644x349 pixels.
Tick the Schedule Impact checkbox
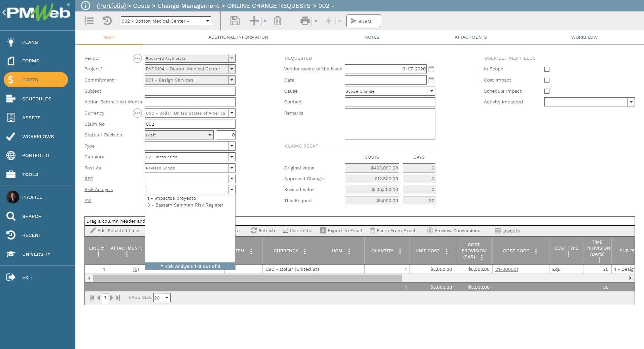coord(547,91)
